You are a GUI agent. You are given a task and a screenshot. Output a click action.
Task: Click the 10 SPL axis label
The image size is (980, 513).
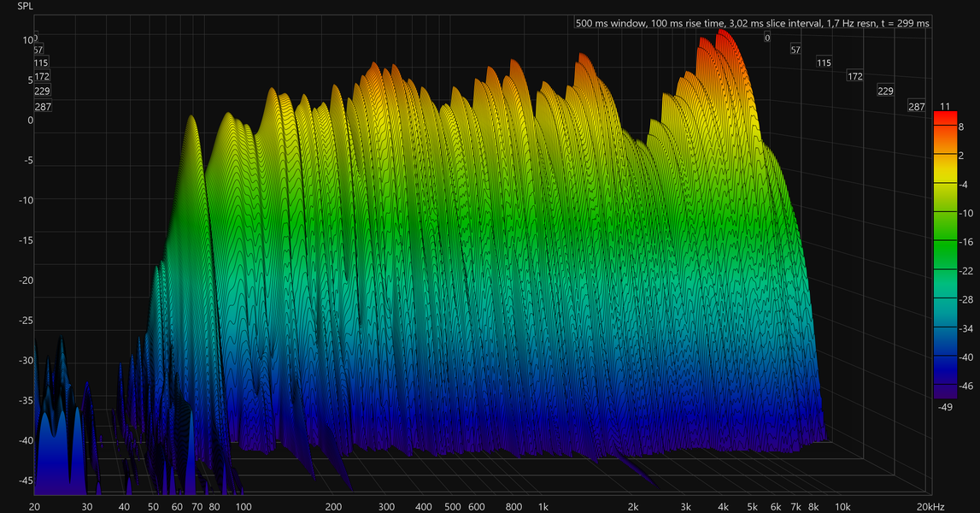pyautogui.click(x=28, y=40)
